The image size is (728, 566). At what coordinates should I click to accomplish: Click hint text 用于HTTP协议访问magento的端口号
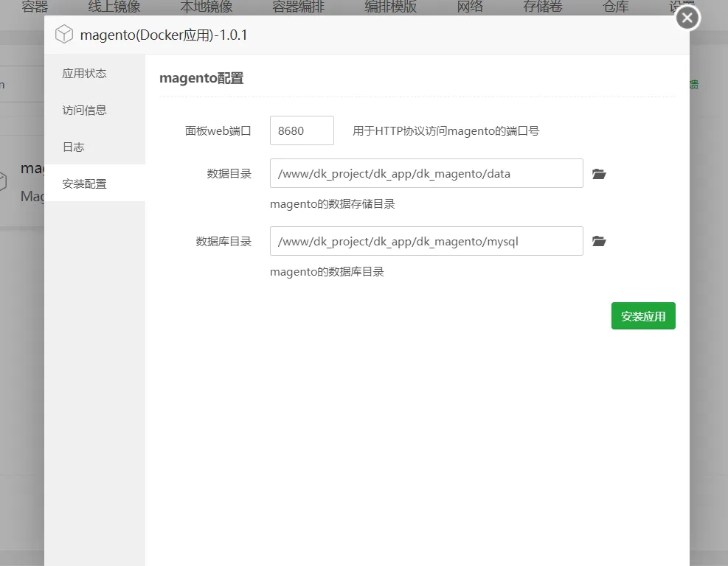click(446, 131)
